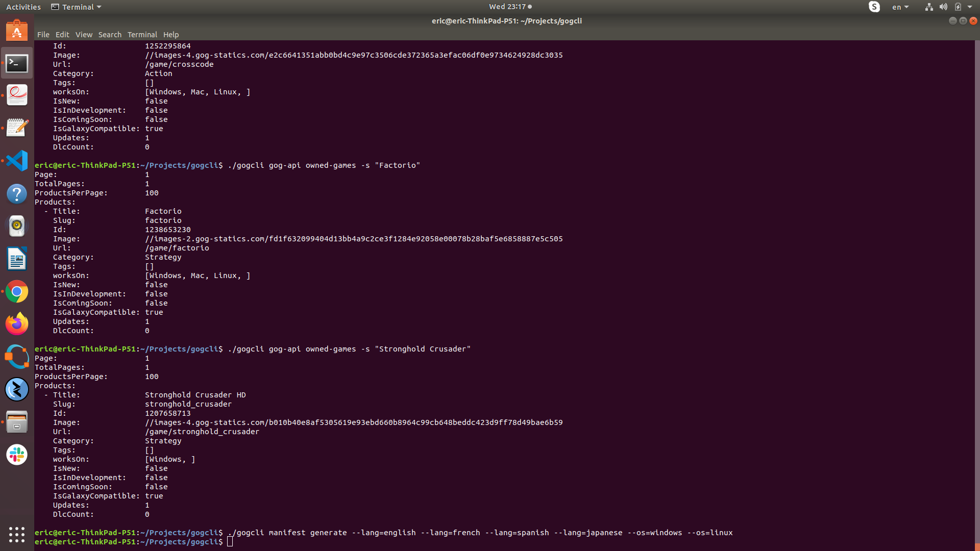Click the Category Action value
980x551 pixels.
[158, 73]
